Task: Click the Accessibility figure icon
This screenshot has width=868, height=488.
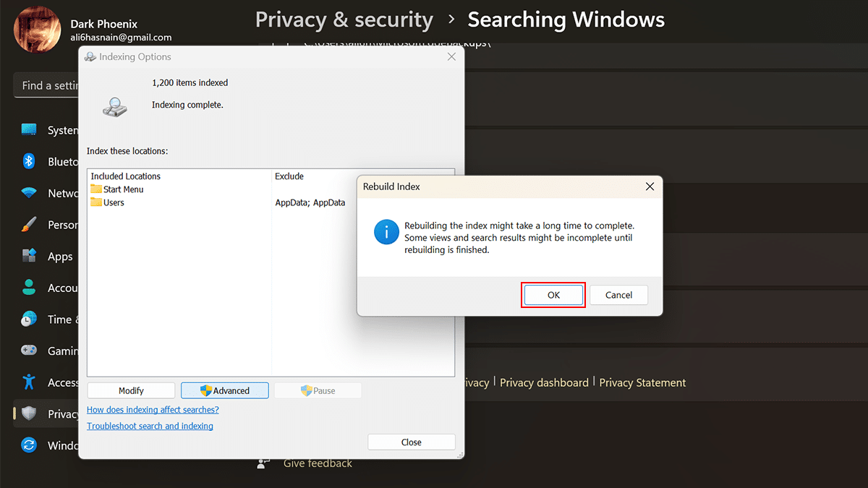Action: [x=29, y=382]
